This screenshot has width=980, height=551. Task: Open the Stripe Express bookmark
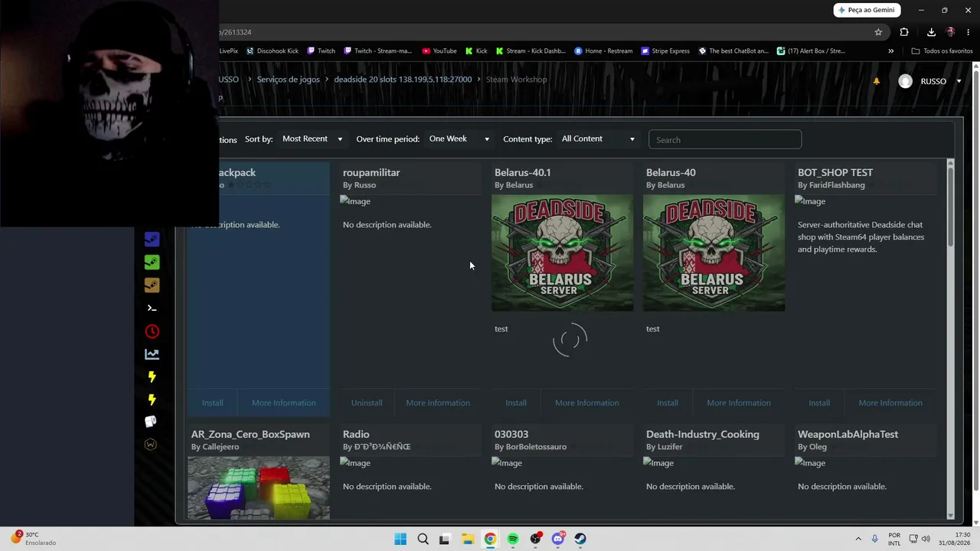(665, 51)
